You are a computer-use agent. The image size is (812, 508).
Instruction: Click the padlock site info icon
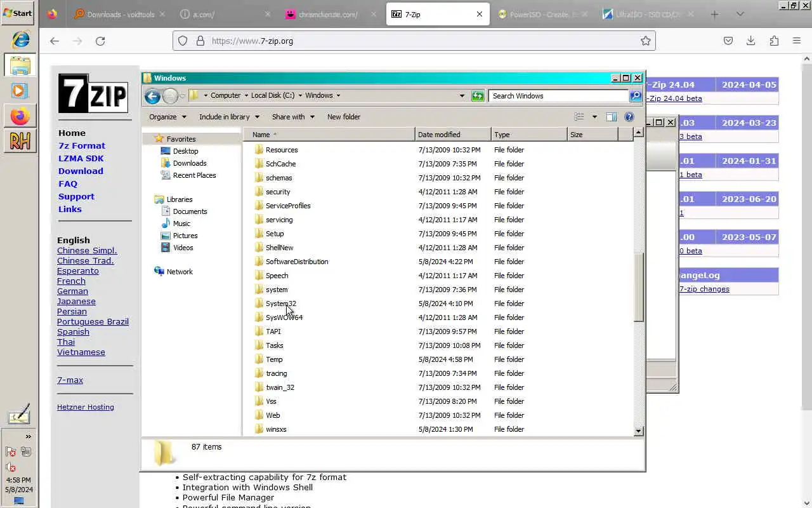tap(200, 41)
